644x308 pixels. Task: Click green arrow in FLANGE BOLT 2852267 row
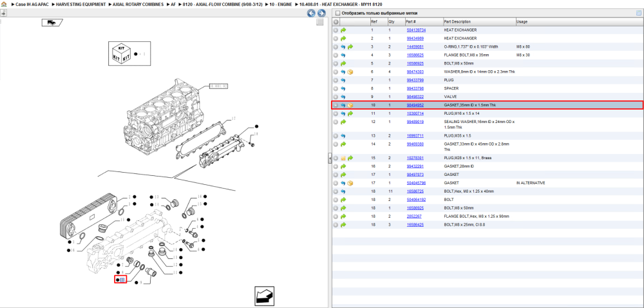tap(343, 217)
